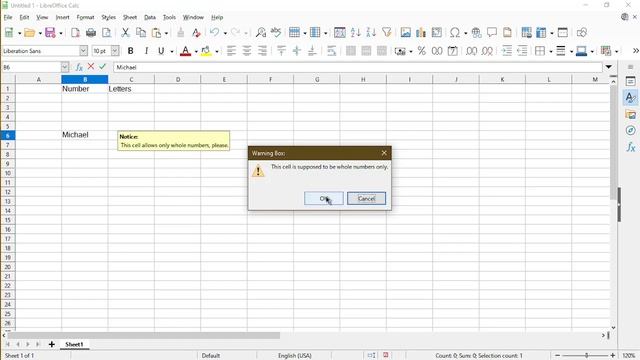Screen dimensions: 640x360
Task: Add a new sheet with plus button
Action: 51,344
